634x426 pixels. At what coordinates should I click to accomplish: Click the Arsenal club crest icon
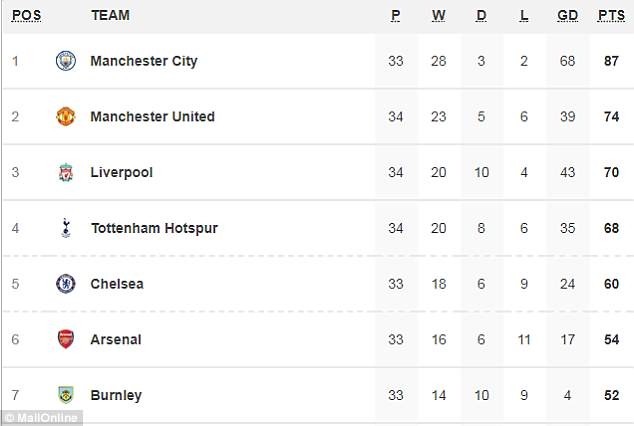tap(65, 340)
